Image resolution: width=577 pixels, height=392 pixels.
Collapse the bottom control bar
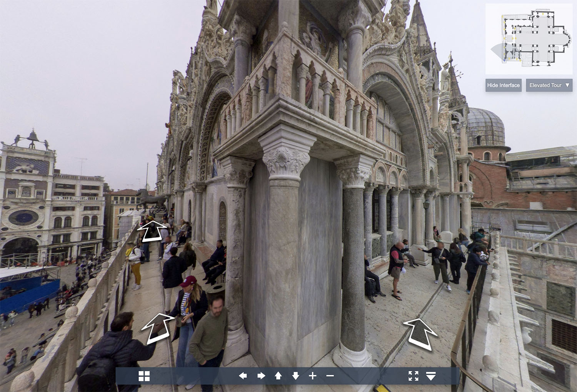(x=431, y=376)
